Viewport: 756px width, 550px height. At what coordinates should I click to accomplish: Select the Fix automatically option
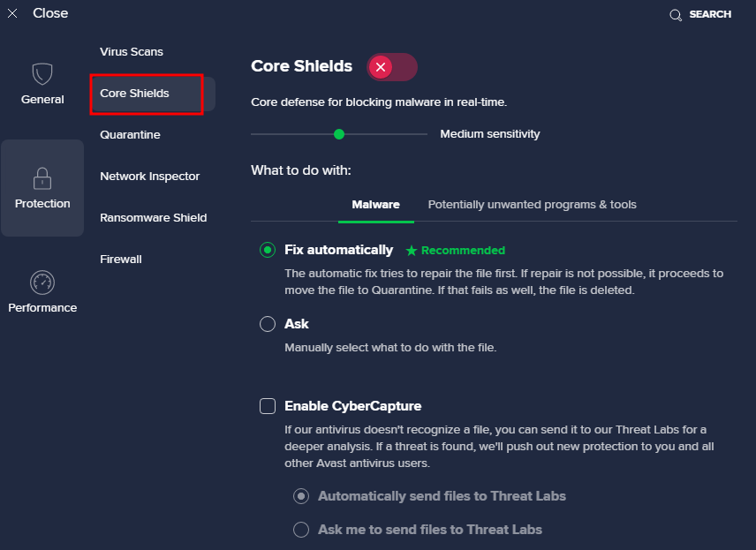pyautogui.click(x=267, y=250)
